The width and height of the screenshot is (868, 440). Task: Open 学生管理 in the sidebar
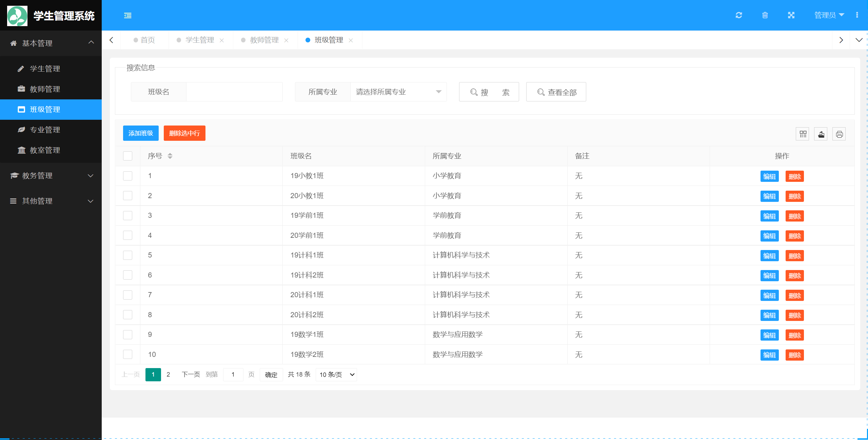click(x=51, y=69)
